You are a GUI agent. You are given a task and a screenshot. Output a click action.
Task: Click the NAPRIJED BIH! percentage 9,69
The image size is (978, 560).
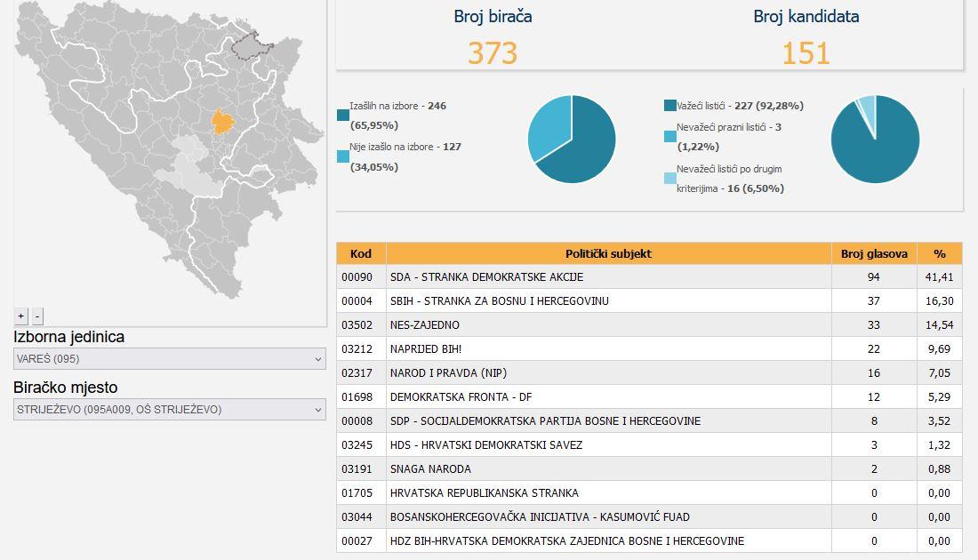[x=940, y=349]
